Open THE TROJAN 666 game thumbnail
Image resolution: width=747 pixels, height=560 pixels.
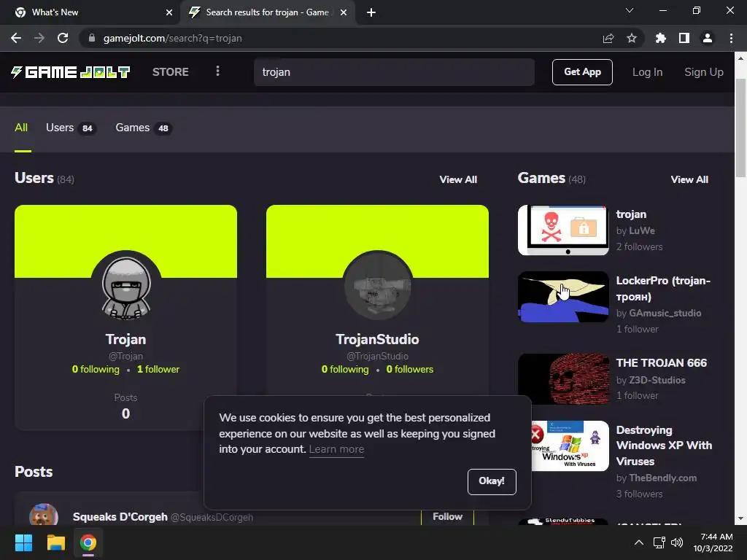(x=563, y=378)
